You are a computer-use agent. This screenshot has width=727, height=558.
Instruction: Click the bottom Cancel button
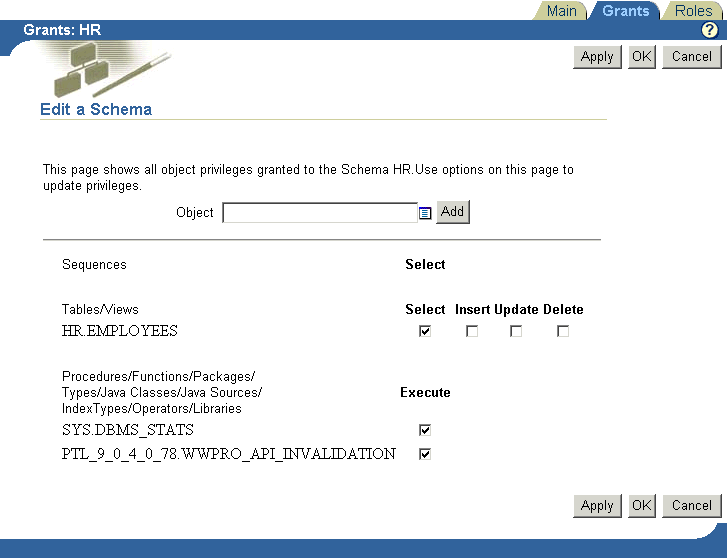(692, 506)
